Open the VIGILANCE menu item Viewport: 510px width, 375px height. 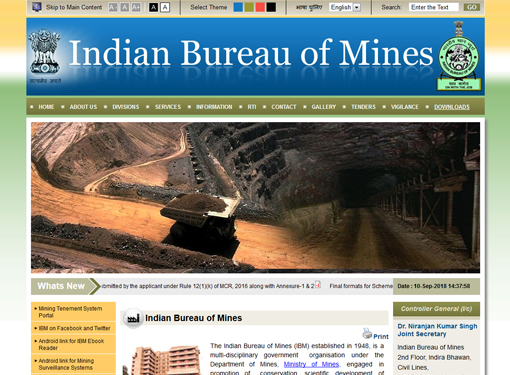click(x=405, y=107)
